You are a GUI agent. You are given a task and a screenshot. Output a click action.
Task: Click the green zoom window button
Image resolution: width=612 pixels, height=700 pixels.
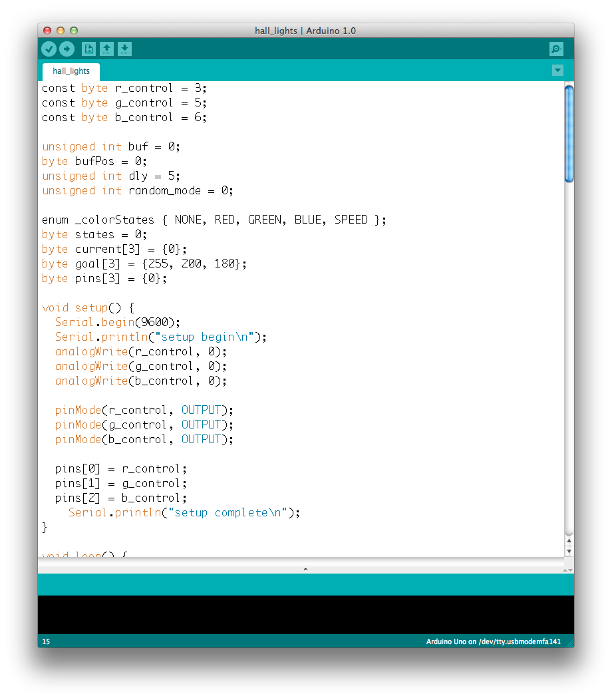point(74,31)
